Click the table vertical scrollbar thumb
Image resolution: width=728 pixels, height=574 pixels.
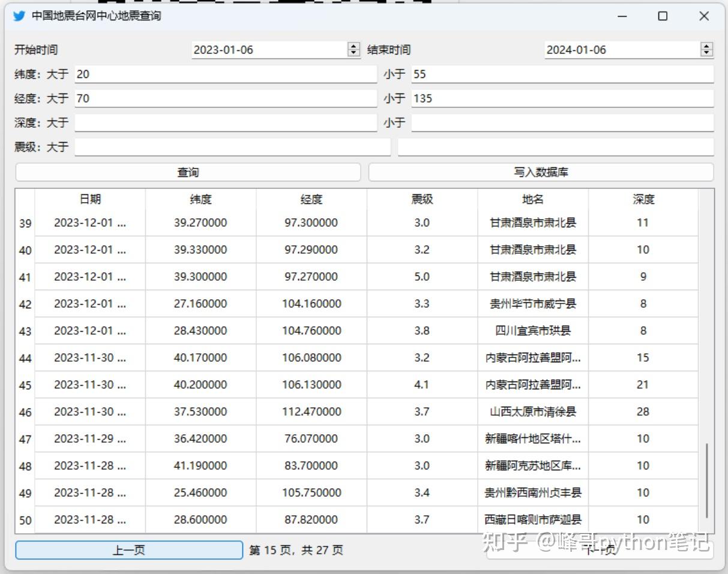click(706, 480)
